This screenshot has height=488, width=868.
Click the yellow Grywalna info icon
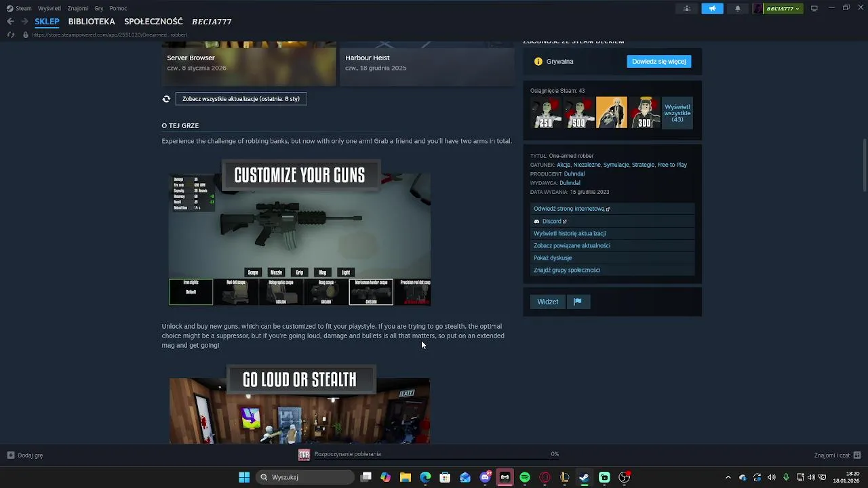coord(538,61)
